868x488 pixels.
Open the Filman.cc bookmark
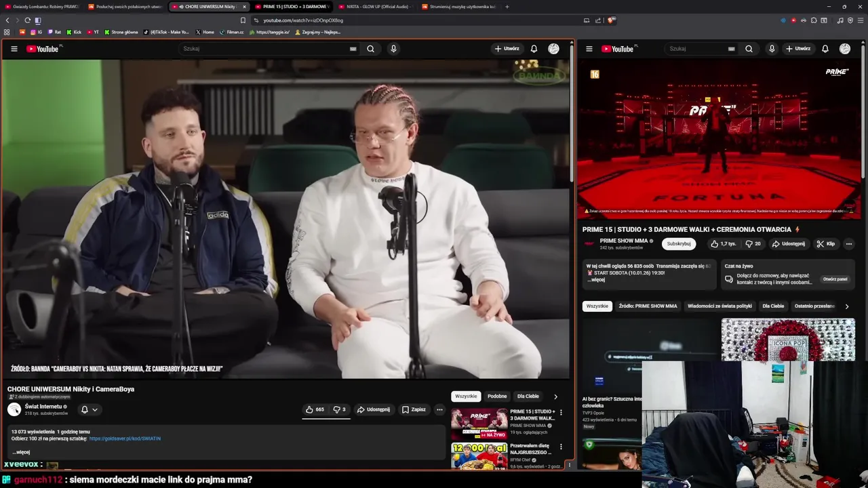click(232, 32)
